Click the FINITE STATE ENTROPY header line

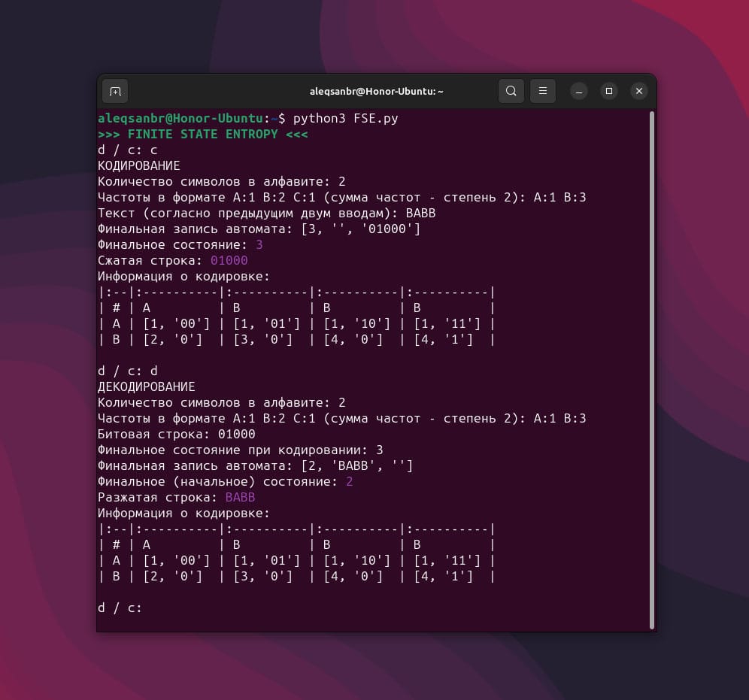tap(202, 134)
